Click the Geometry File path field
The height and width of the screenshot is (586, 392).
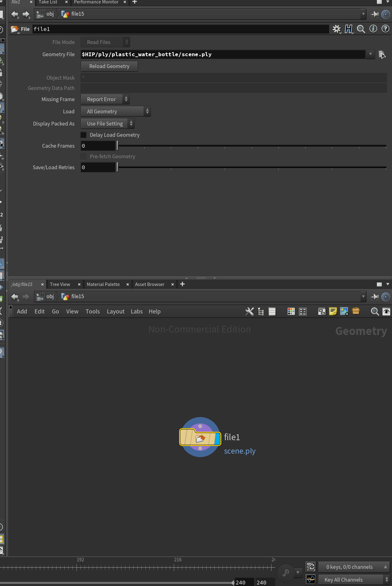click(223, 54)
